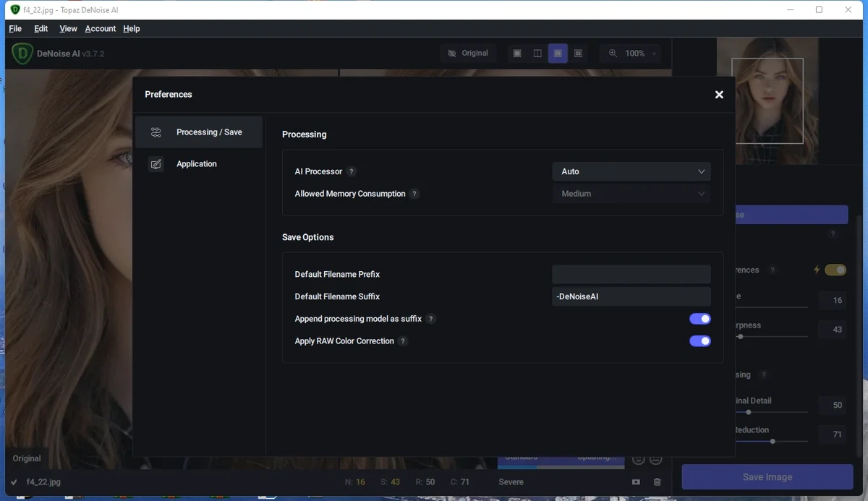Delete f4_22.jpg with the trash icon
Image resolution: width=868 pixels, height=501 pixels.
click(657, 482)
